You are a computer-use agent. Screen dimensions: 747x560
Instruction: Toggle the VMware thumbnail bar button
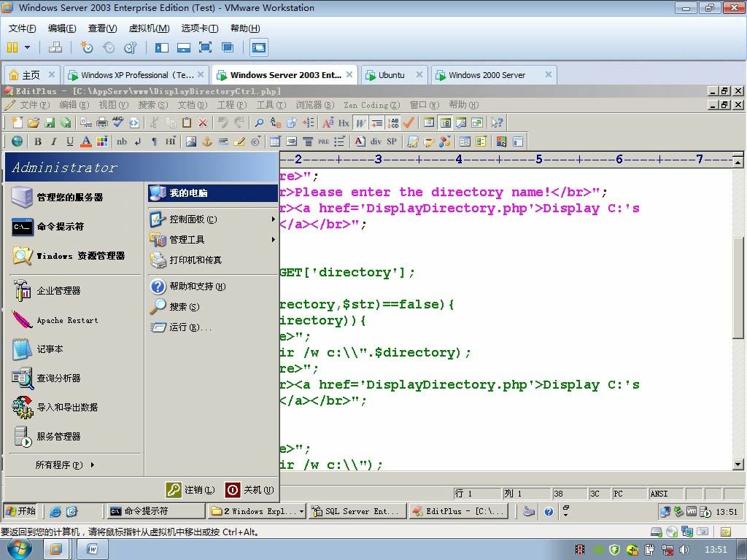pyautogui.click(x=183, y=47)
